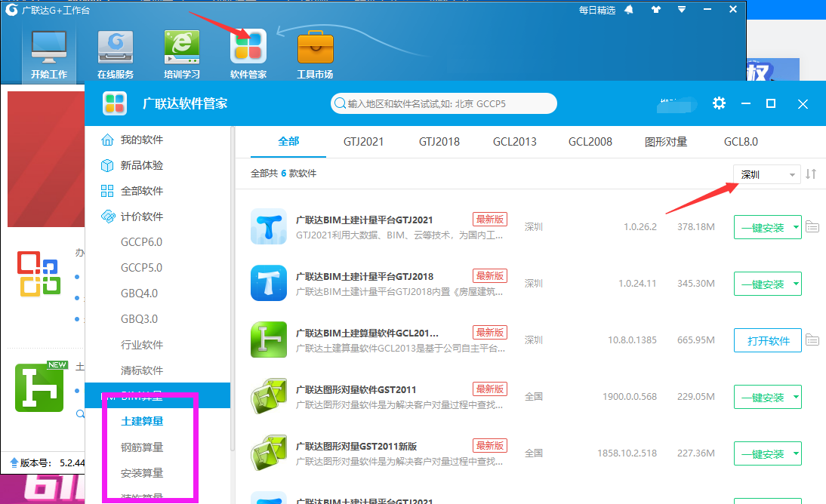Open the workbench title bar dropdown arrow

coord(682,10)
